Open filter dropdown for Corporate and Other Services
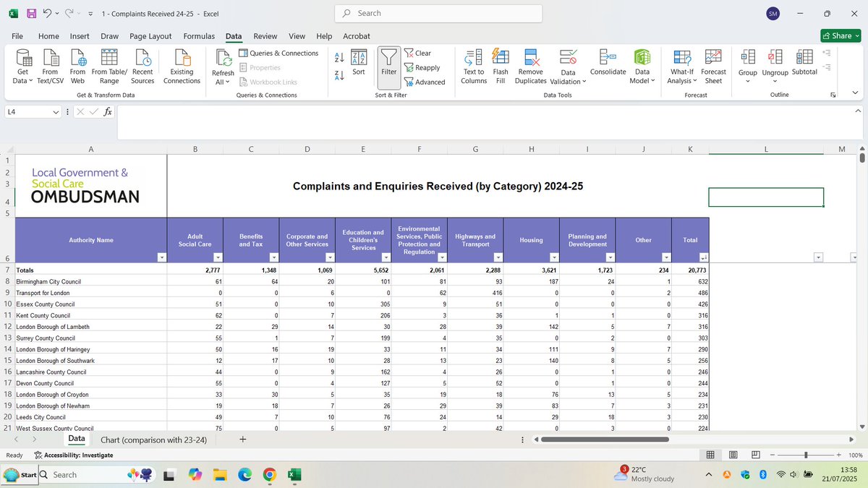Screen dimensions: 868x488 [329, 257]
